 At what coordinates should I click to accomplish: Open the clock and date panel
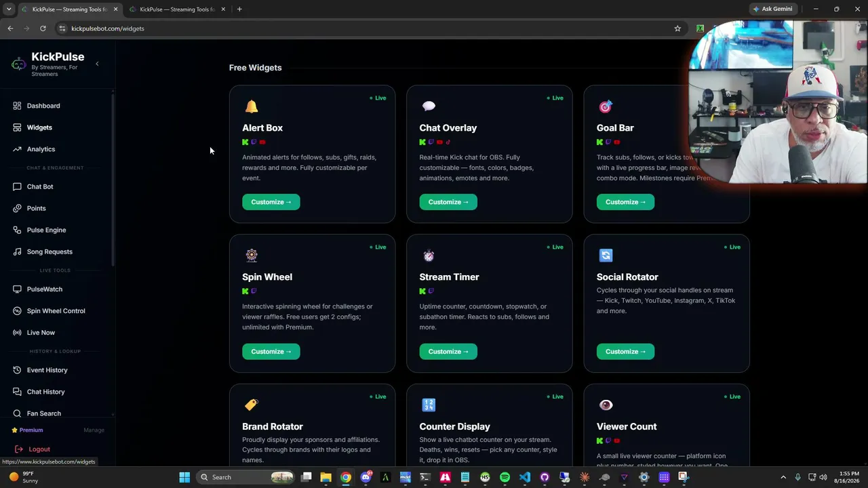(846, 477)
